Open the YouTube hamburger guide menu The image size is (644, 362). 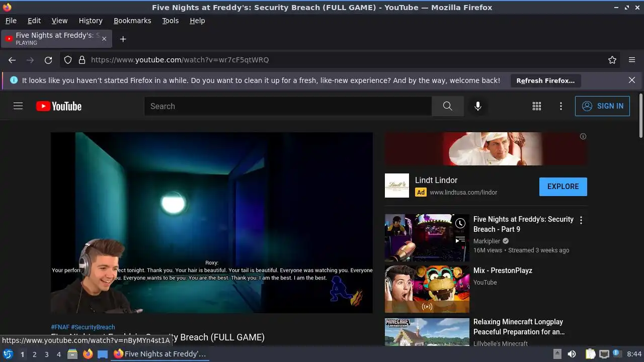(x=18, y=106)
